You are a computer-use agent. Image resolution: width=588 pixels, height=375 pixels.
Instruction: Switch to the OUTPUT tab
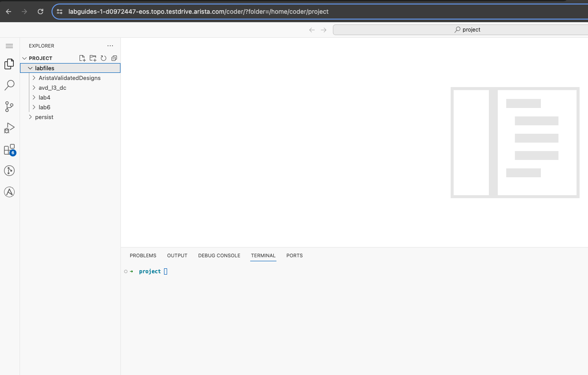[177, 255]
